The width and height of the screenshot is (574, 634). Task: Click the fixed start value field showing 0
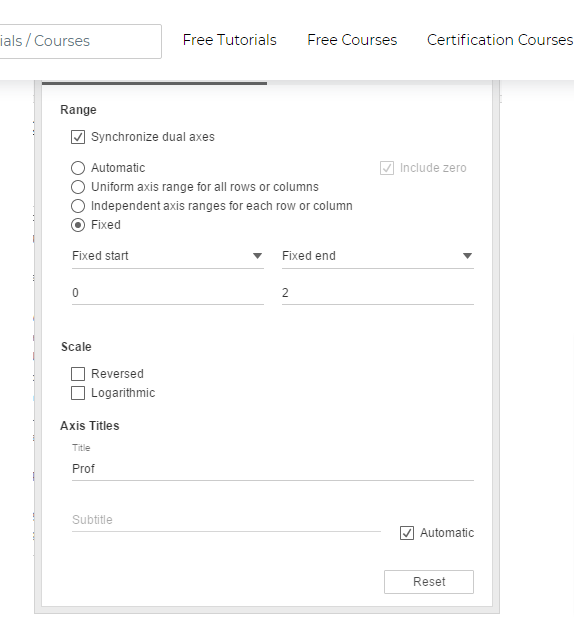[x=168, y=293]
